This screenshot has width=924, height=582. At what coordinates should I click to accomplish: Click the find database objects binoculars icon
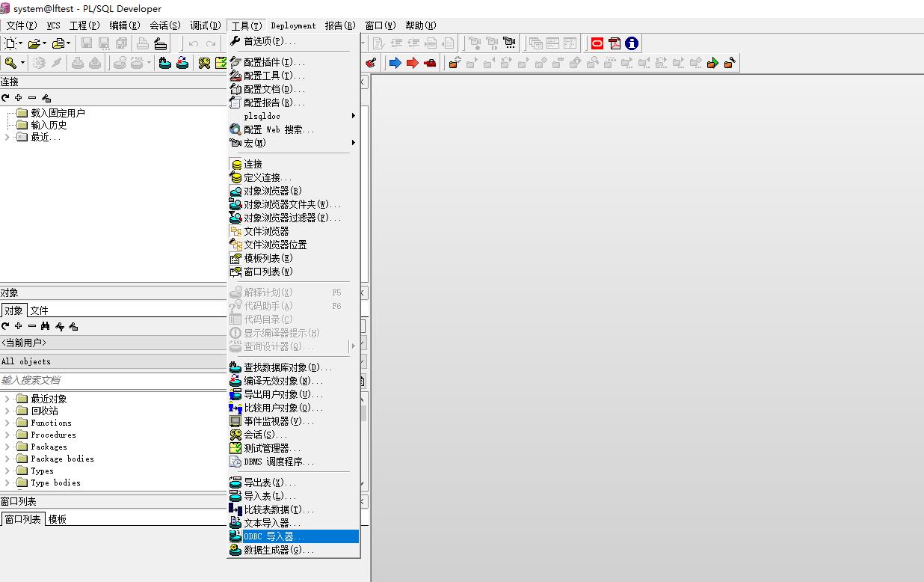[165, 63]
